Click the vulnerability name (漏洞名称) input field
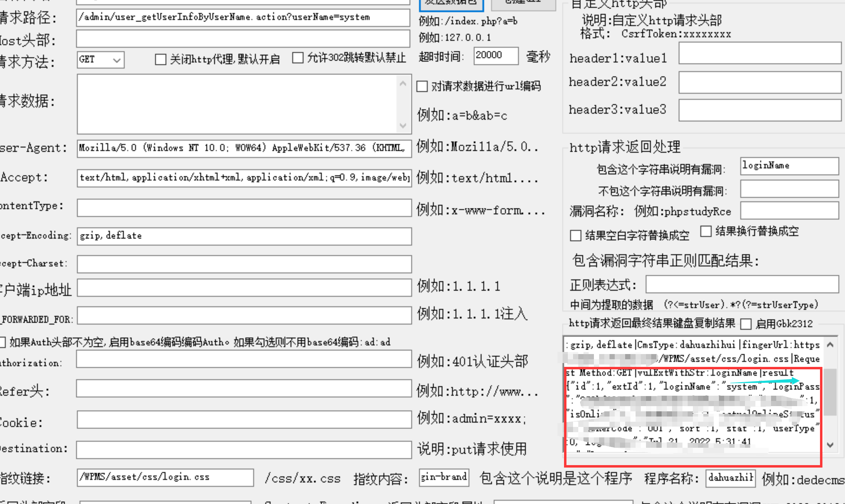 point(789,211)
